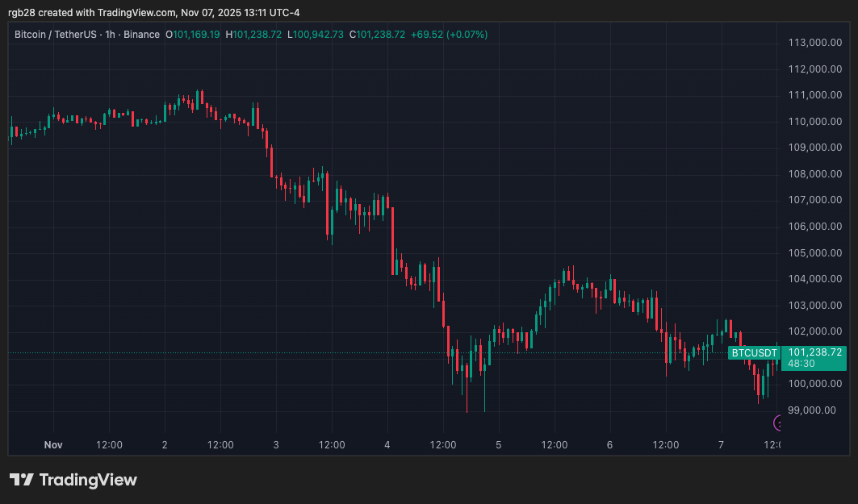Image resolution: width=858 pixels, height=504 pixels.
Task: Click the green BTCUSDT price flag on the chart
Action: pos(753,353)
